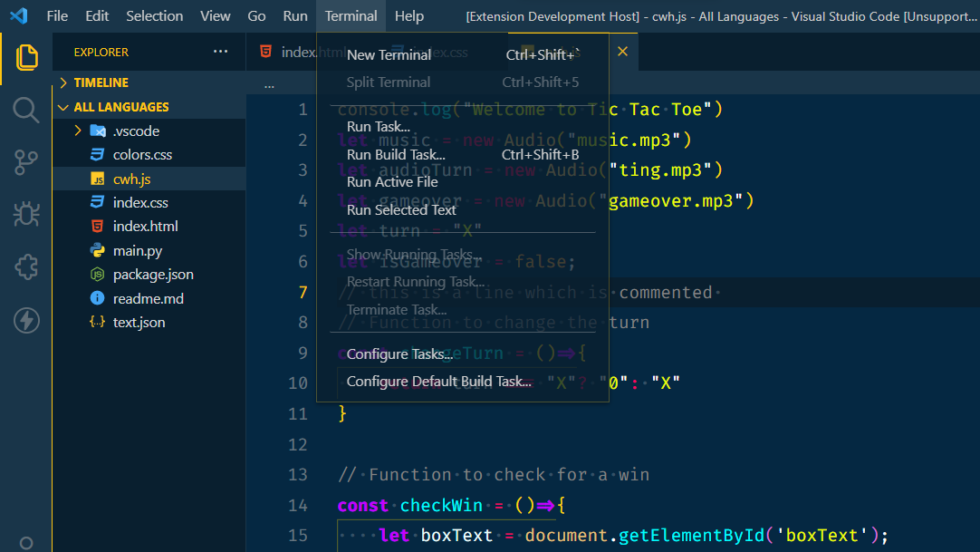Click boxText variable on line 15
980x552 pixels.
pos(456,535)
